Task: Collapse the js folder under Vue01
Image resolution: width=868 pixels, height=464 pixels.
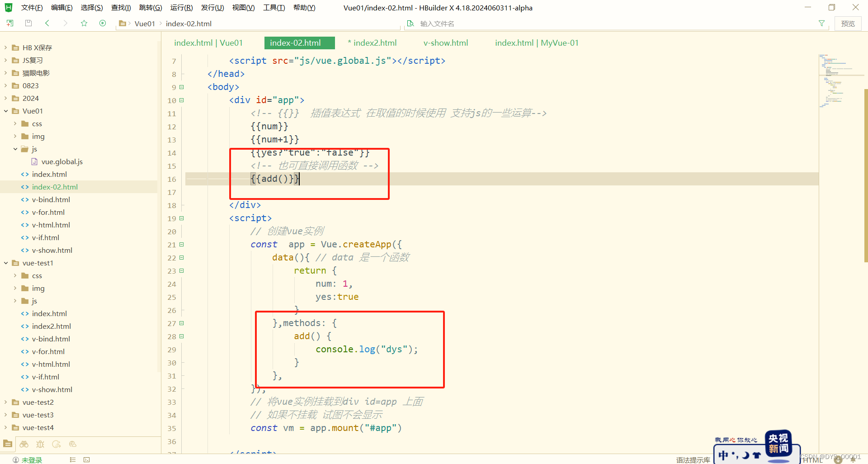Action: [x=15, y=149]
